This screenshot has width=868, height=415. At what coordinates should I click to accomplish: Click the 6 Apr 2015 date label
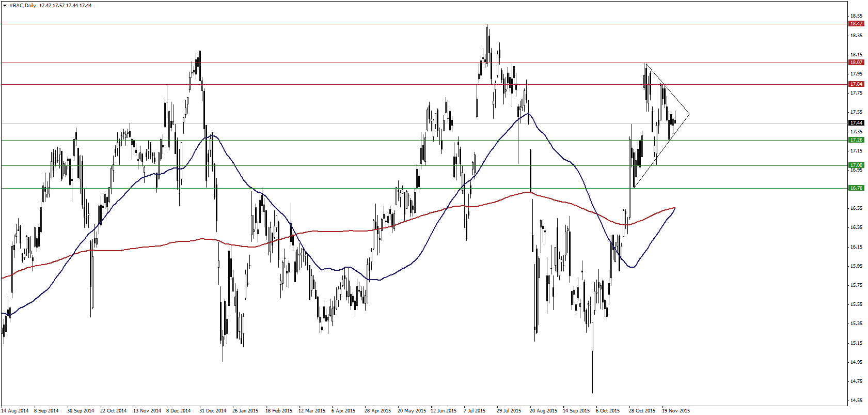343,411
